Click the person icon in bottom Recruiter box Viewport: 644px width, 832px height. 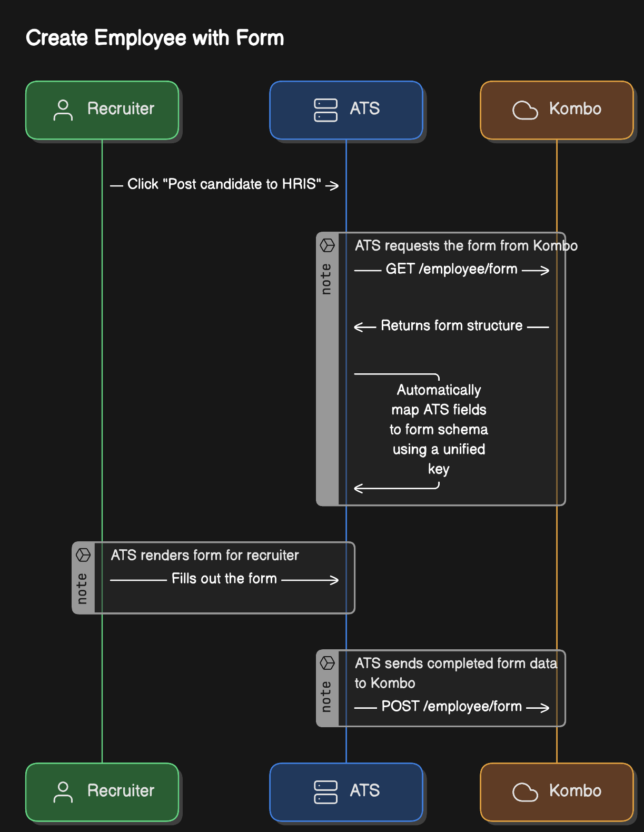[63, 792]
